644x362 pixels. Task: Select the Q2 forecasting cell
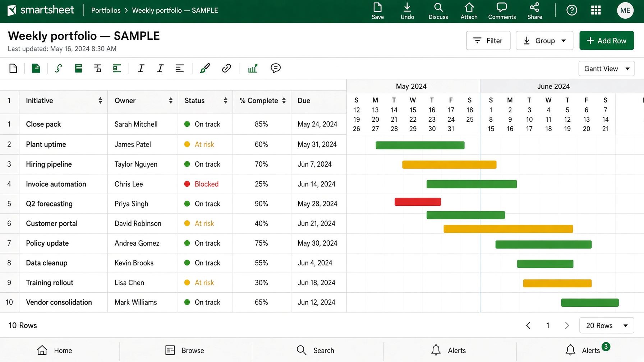pyautogui.click(x=63, y=204)
